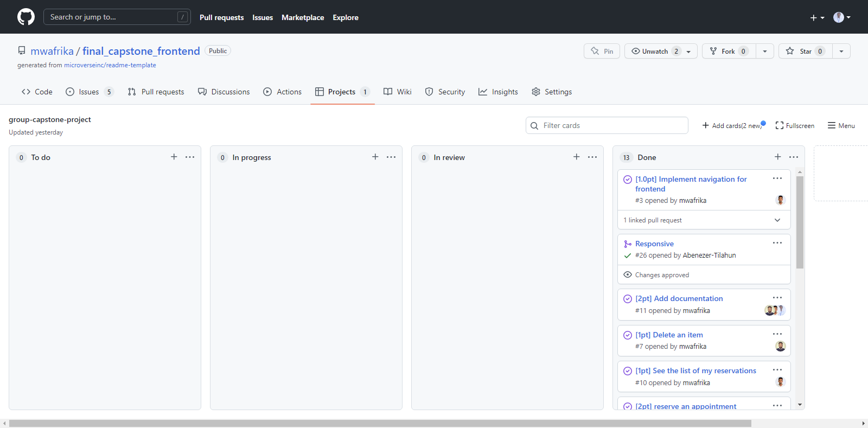
Task: Click the Done column vertical scrollbar
Action: pyautogui.click(x=800, y=222)
